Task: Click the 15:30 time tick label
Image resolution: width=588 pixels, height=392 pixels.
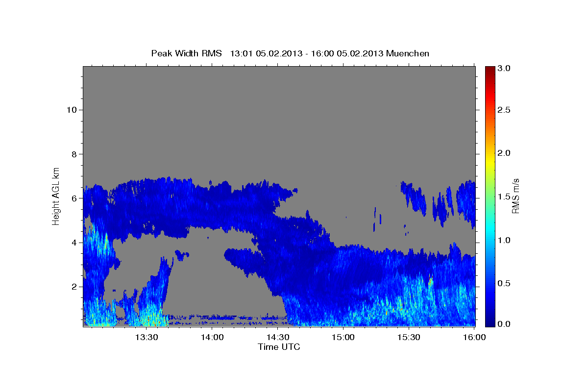Action: click(409, 337)
